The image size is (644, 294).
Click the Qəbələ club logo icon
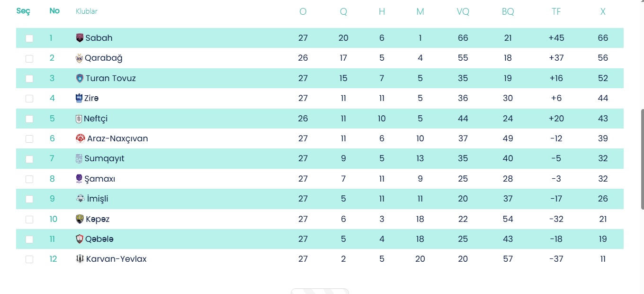coord(80,239)
